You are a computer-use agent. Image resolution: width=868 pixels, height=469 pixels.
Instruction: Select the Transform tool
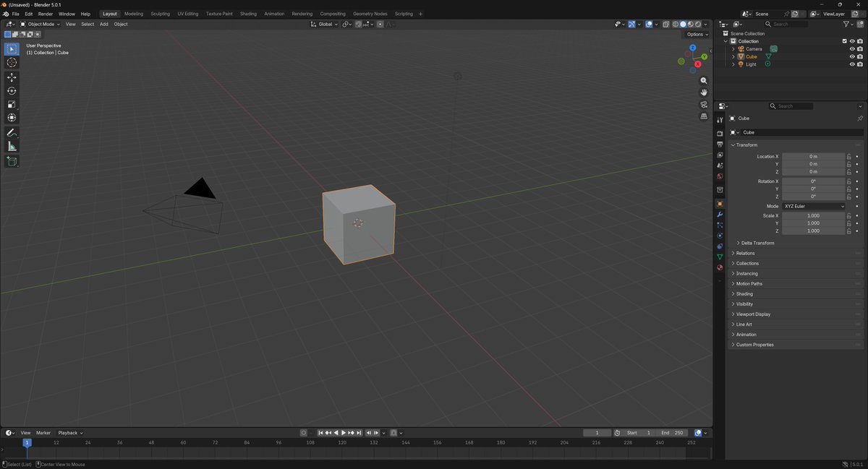coord(12,118)
